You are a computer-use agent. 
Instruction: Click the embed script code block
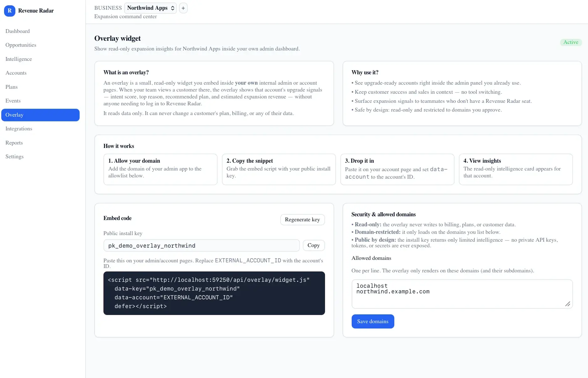pos(214,293)
